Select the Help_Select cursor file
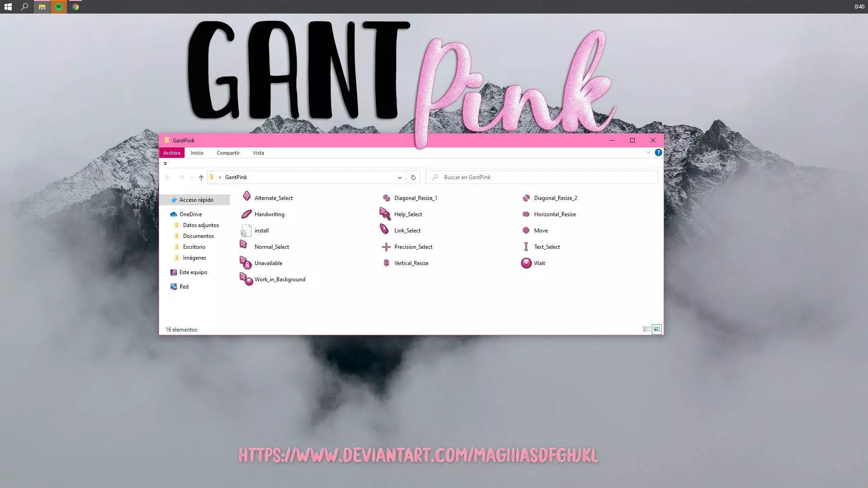This screenshot has width=868, height=488. click(x=408, y=214)
